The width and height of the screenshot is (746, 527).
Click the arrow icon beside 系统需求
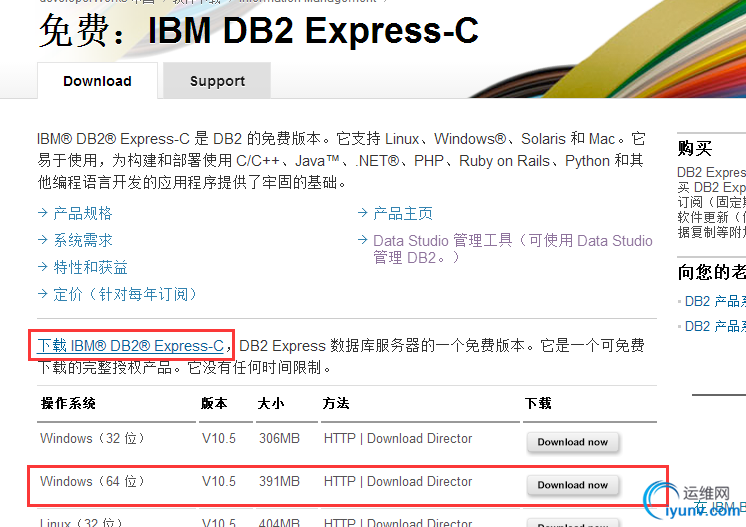tap(43, 240)
